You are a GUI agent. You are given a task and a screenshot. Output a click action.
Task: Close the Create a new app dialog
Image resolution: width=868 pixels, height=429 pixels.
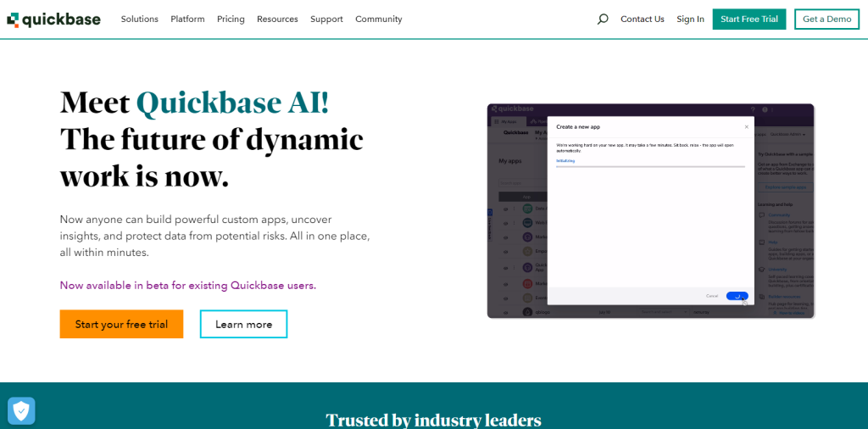(746, 127)
